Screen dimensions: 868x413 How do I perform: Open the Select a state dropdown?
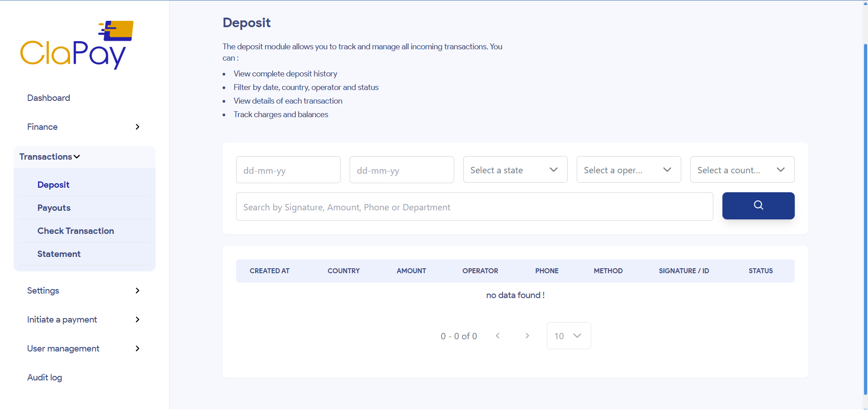click(515, 169)
